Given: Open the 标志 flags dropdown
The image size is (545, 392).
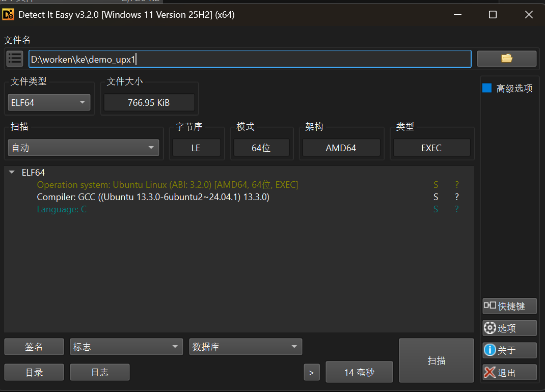Looking at the screenshot, I should click(126, 347).
